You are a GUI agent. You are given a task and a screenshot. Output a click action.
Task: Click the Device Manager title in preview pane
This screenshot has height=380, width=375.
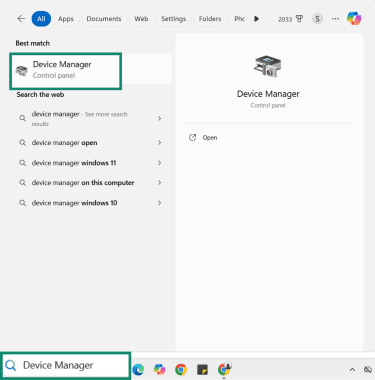pos(268,94)
